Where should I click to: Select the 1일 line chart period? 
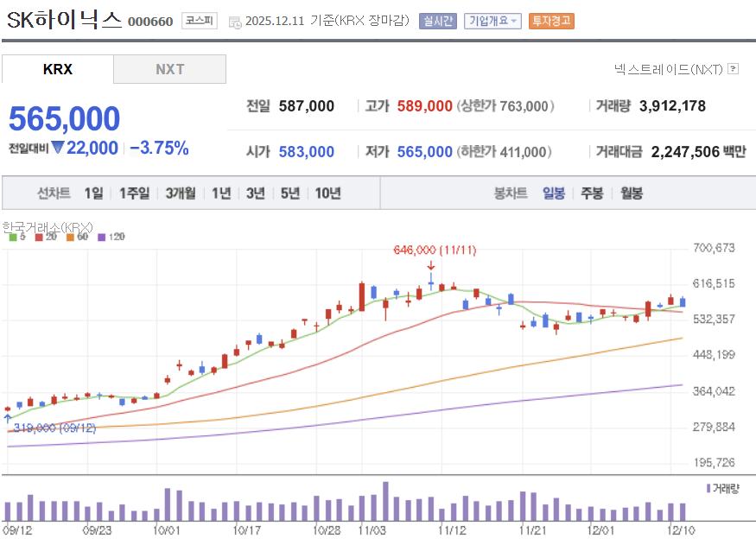click(x=93, y=193)
